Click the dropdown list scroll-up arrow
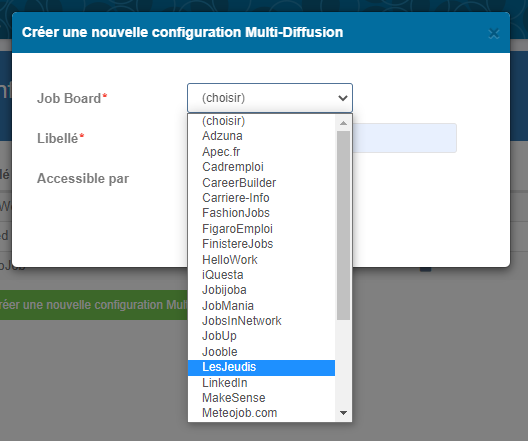The width and height of the screenshot is (528, 441). point(343,123)
